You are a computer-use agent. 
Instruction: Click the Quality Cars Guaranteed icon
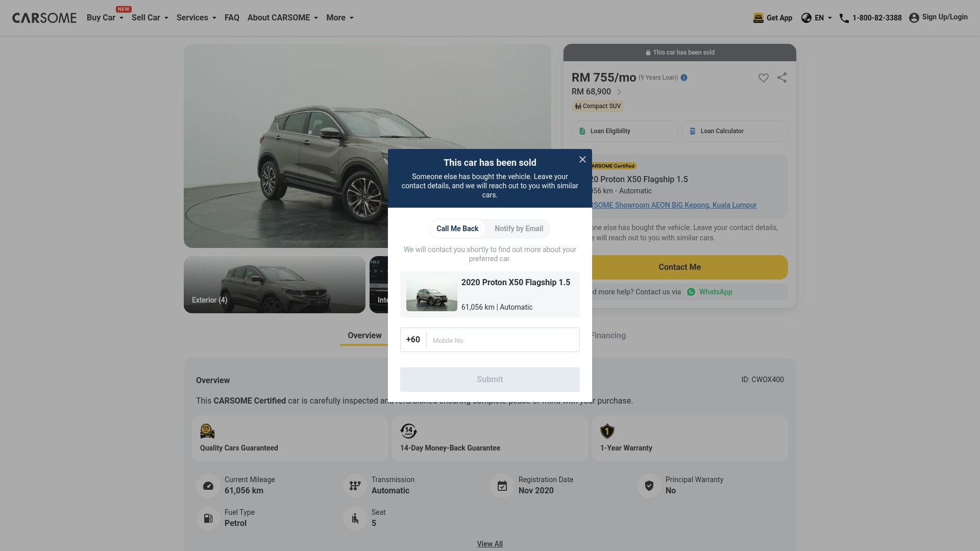pos(207,431)
